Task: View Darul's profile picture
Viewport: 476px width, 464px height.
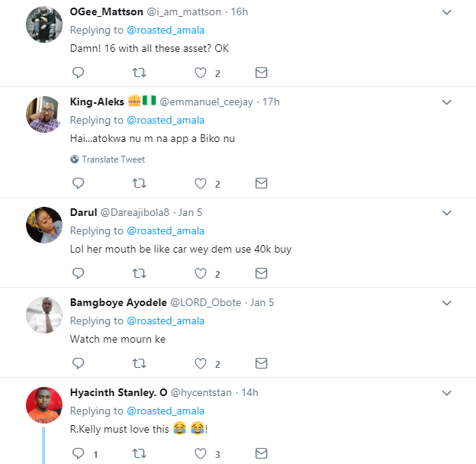Action: tap(43, 221)
